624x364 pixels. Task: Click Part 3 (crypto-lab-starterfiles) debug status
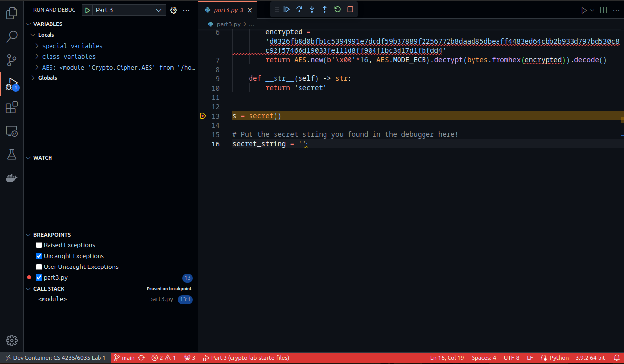246,358
